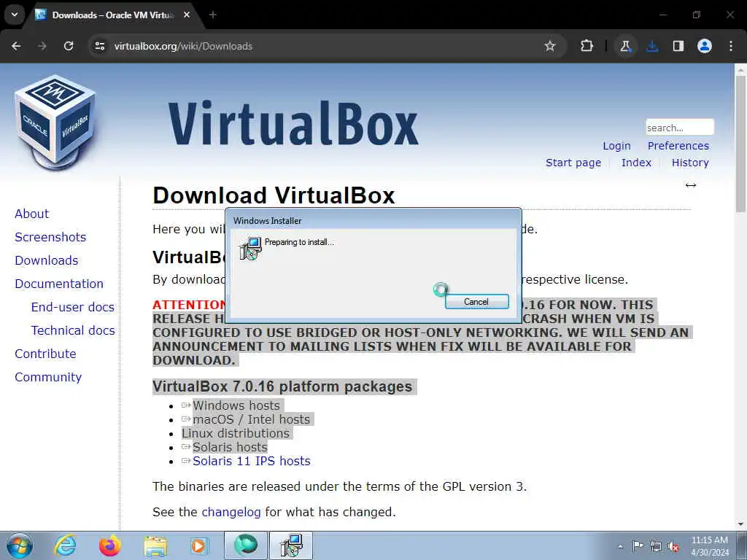Open a new browser tab
The width and height of the screenshot is (747, 560).
(213, 15)
